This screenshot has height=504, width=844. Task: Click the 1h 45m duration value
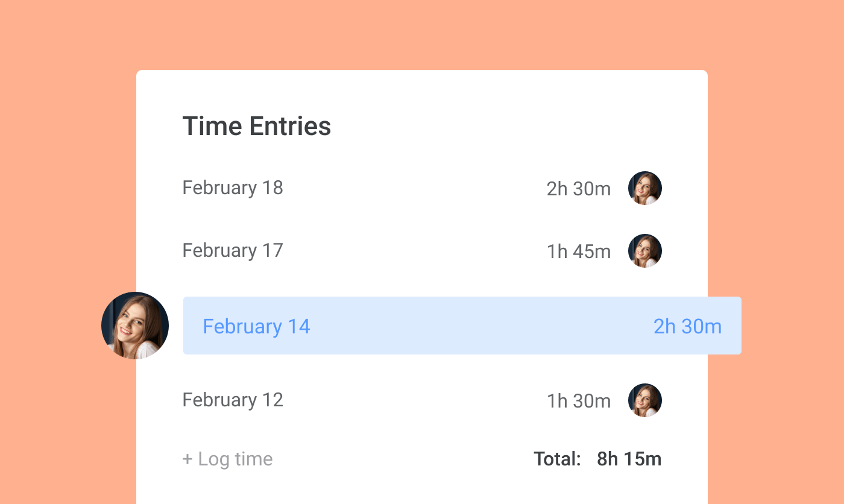[578, 251]
